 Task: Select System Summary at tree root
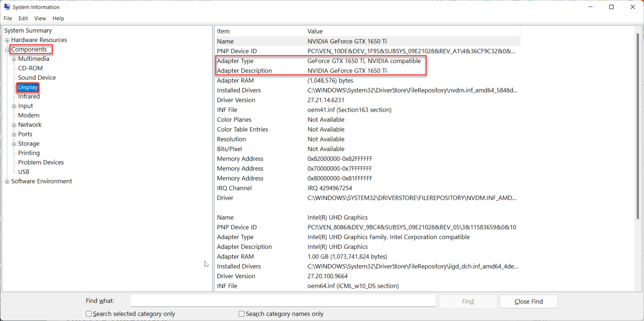point(28,31)
